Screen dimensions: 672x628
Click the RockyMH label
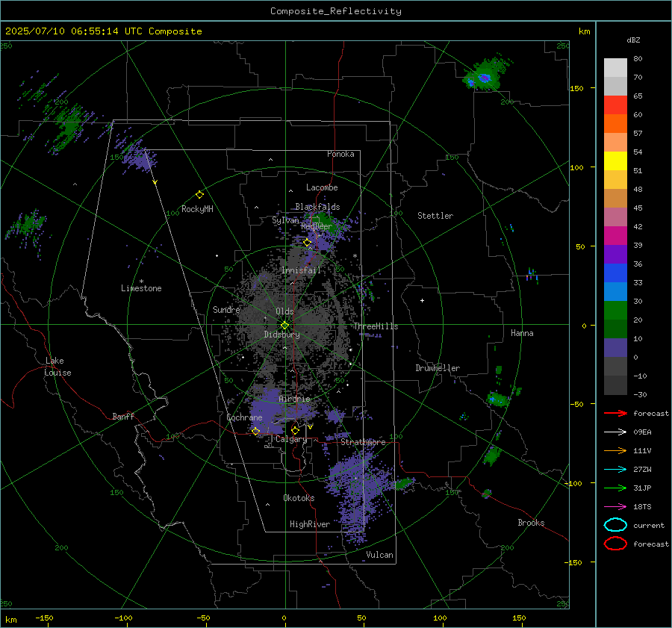197,209
